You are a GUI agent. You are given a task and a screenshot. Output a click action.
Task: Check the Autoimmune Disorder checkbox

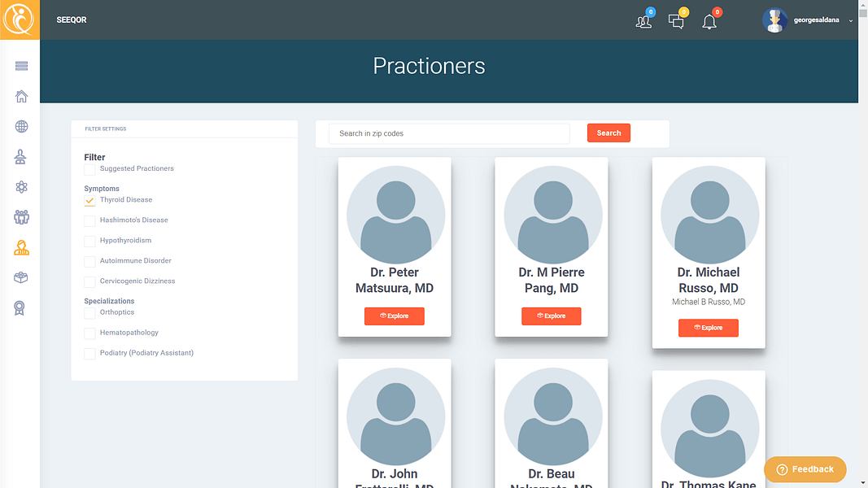pyautogui.click(x=89, y=261)
